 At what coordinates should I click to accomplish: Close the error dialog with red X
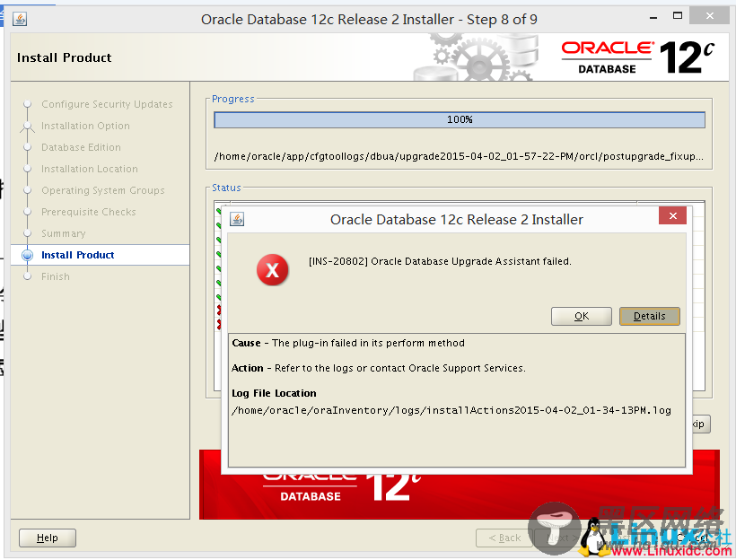672,215
